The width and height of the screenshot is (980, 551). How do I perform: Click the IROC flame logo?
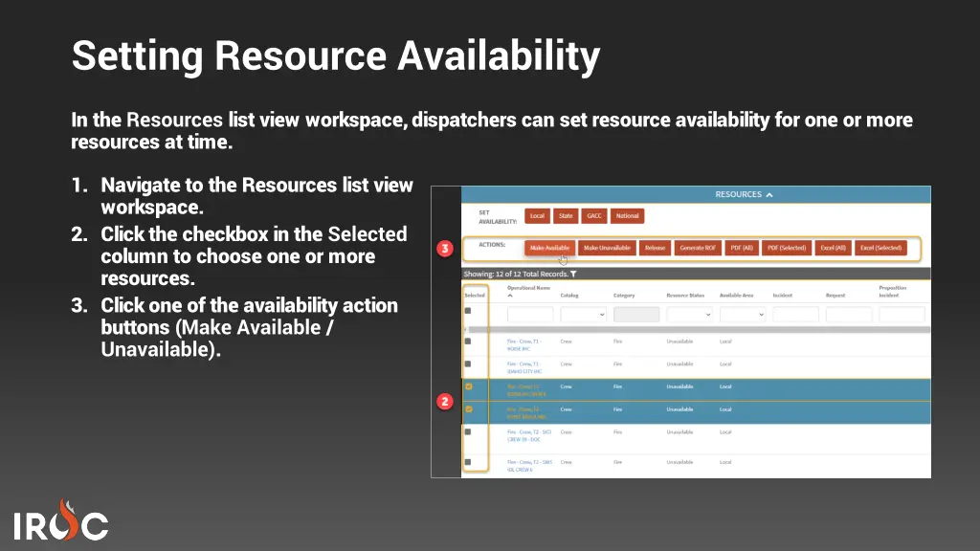coord(61,519)
